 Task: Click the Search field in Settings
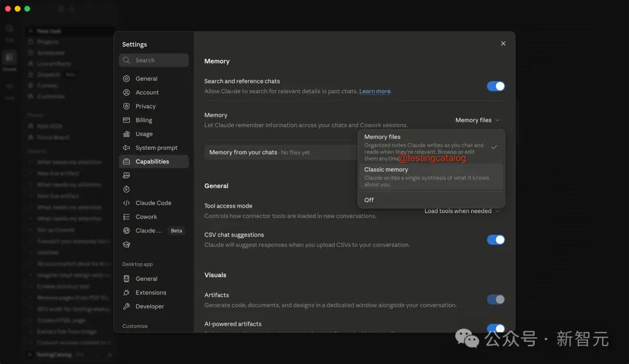coord(154,60)
